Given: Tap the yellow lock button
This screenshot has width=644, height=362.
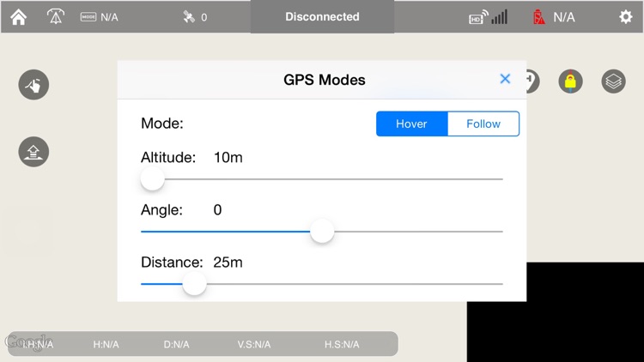Looking at the screenshot, I should (570, 81).
